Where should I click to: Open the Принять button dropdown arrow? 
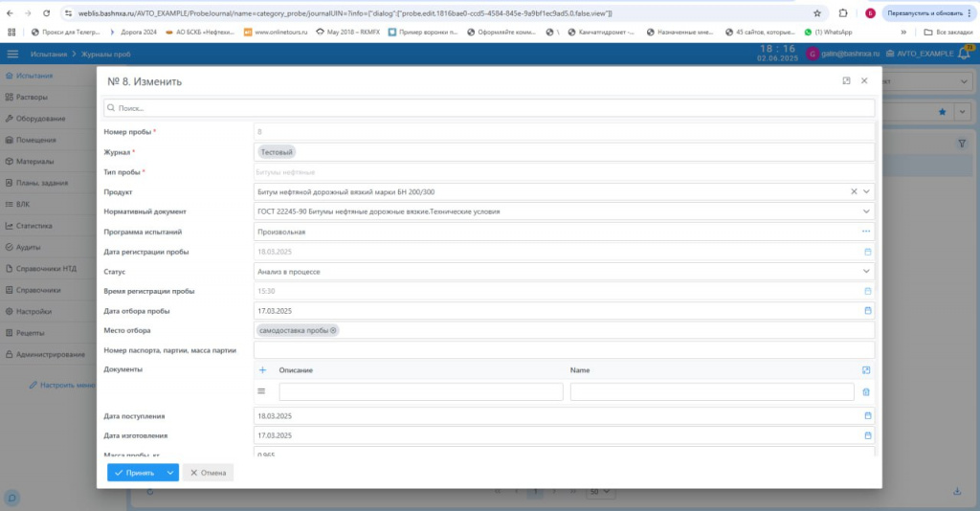click(x=170, y=473)
